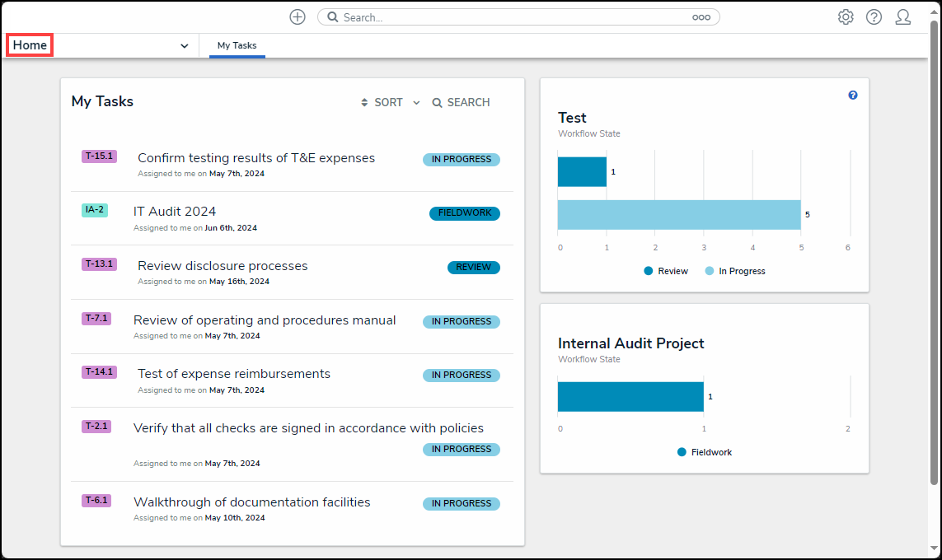Switch to the My Tasks tab
Screen dimensions: 942x560
click(x=237, y=46)
